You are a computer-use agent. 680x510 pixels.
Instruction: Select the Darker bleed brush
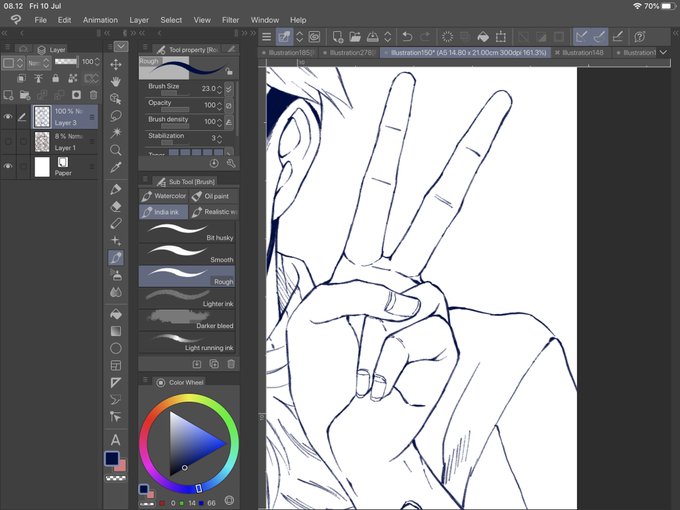click(187, 320)
